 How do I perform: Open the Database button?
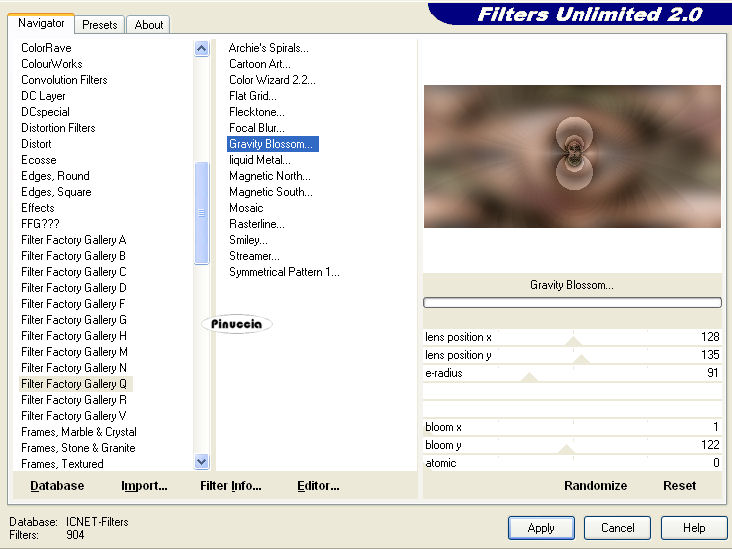(x=57, y=486)
